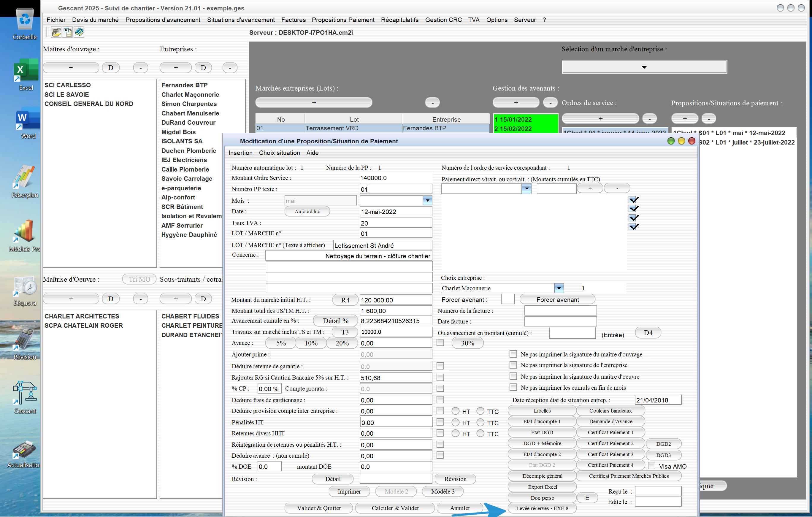Open the Gestion CRC menu

[443, 20]
